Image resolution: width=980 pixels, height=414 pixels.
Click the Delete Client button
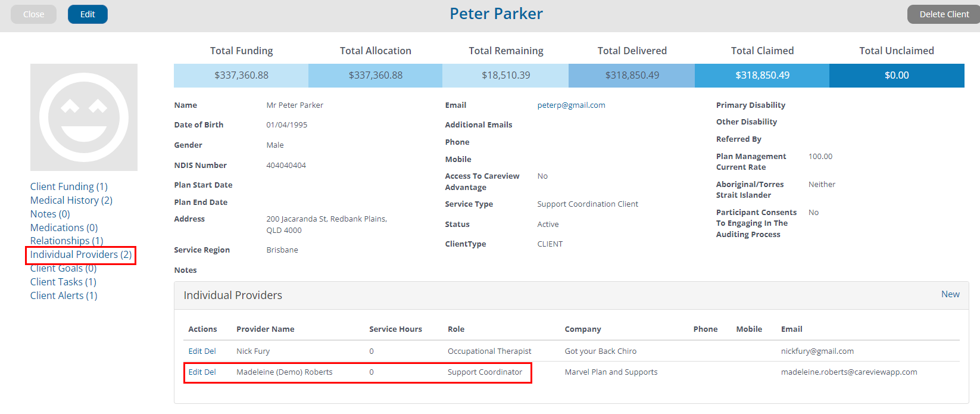pyautogui.click(x=944, y=14)
